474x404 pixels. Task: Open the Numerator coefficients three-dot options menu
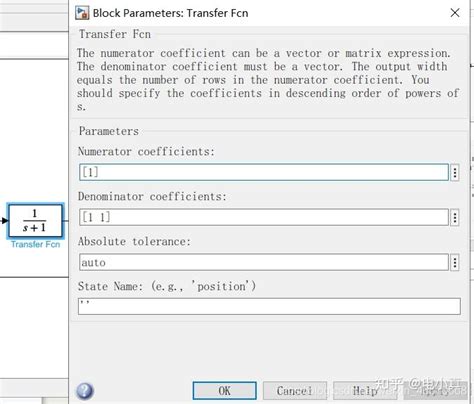click(x=455, y=173)
